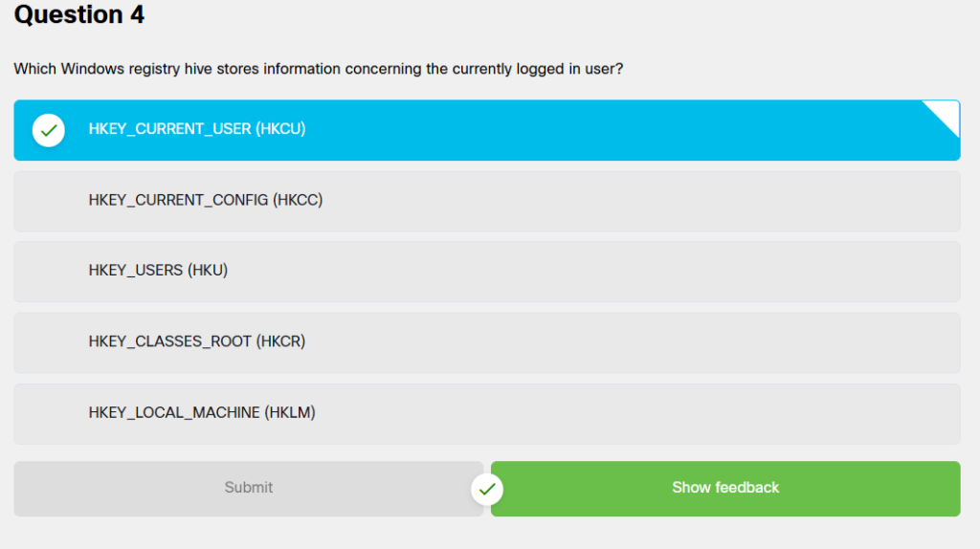Select the highlighted HKEY_CURRENT_USER (HKCU) answer
Viewport: 980px width, 549px height.
[x=487, y=130]
